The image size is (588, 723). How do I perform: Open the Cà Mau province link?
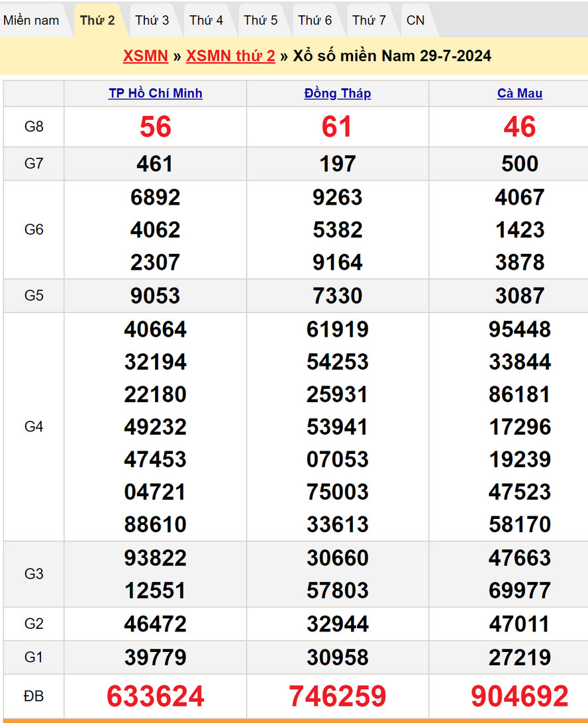click(x=520, y=93)
